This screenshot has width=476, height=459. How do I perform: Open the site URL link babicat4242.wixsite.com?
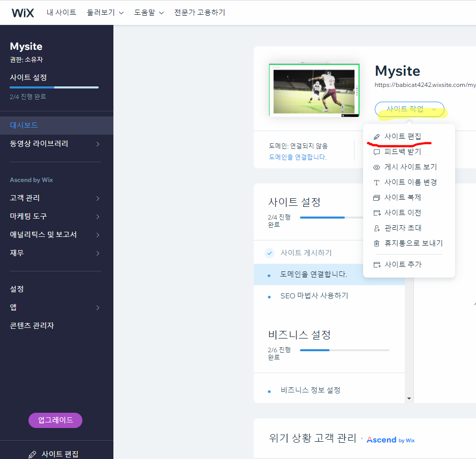[x=425, y=85]
